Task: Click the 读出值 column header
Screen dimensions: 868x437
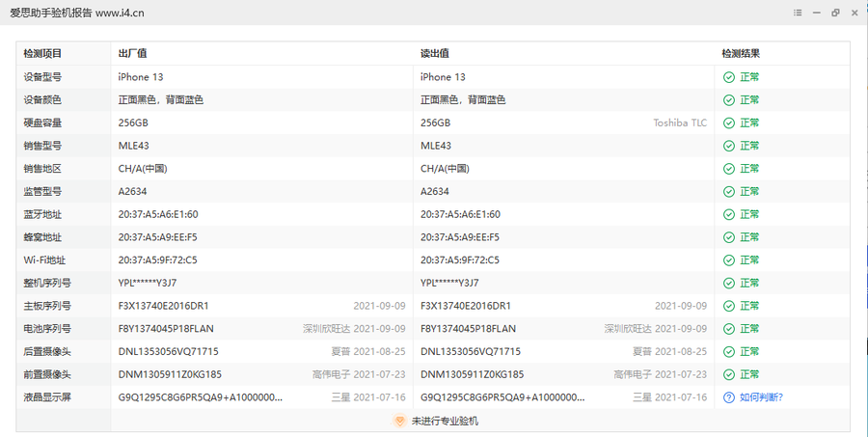Action: (x=435, y=54)
